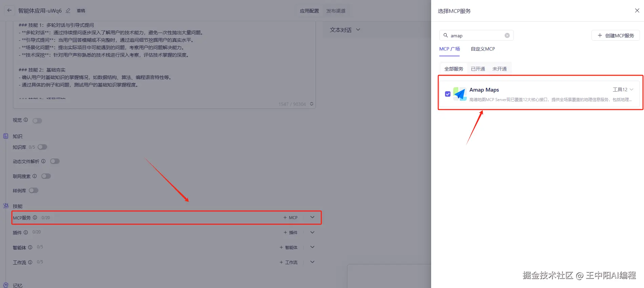Add a plugin with + 插件
644x288 pixels.
[290, 232]
